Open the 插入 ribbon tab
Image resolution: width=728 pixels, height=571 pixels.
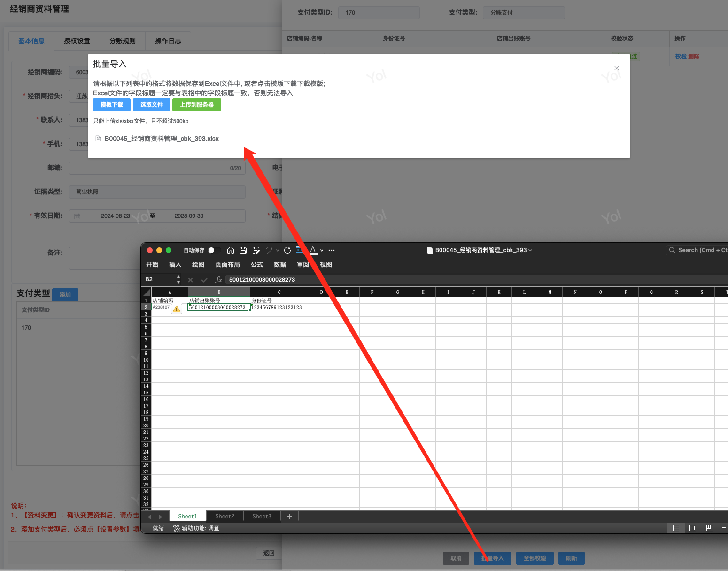(175, 265)
